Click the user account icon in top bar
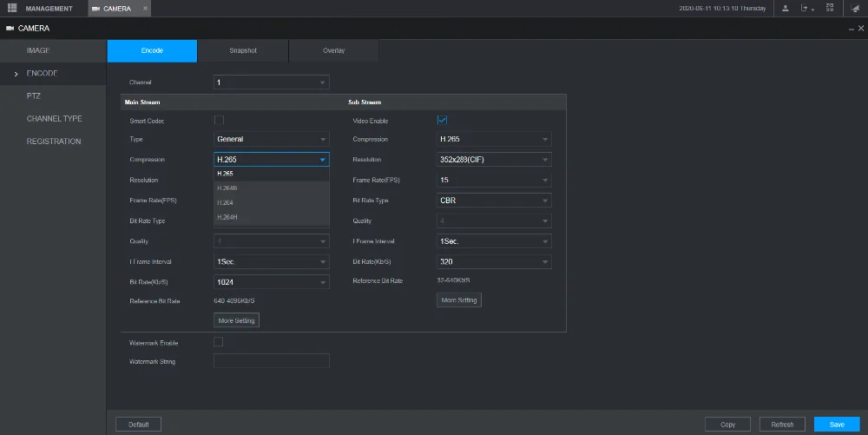868x435 pixels. click(x=786, y=9)
